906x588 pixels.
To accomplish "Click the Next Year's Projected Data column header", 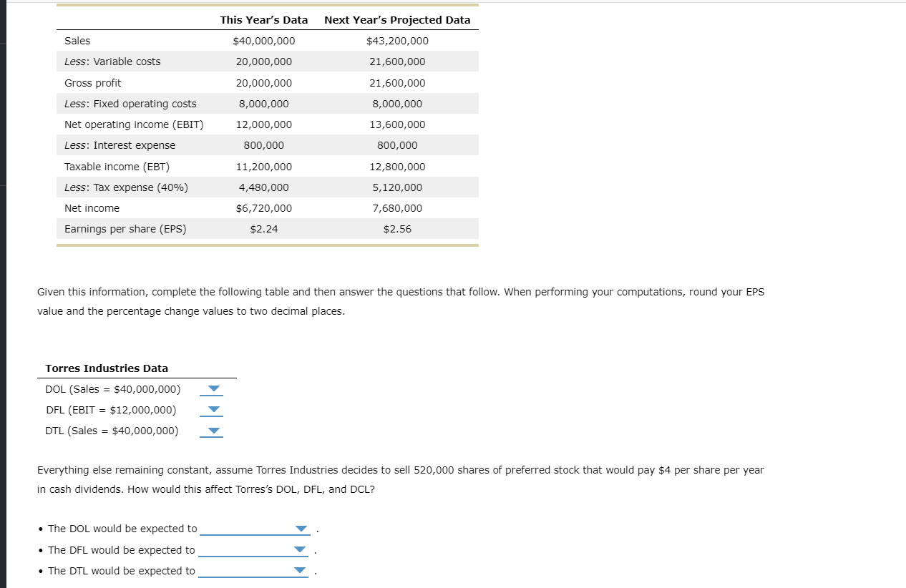I will [397, 20].
